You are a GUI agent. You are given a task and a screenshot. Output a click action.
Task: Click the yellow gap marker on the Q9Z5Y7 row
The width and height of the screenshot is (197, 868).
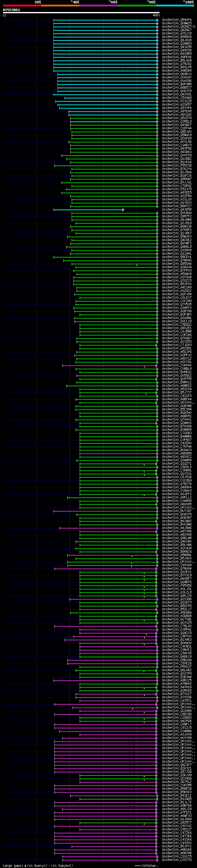(144, 824)
